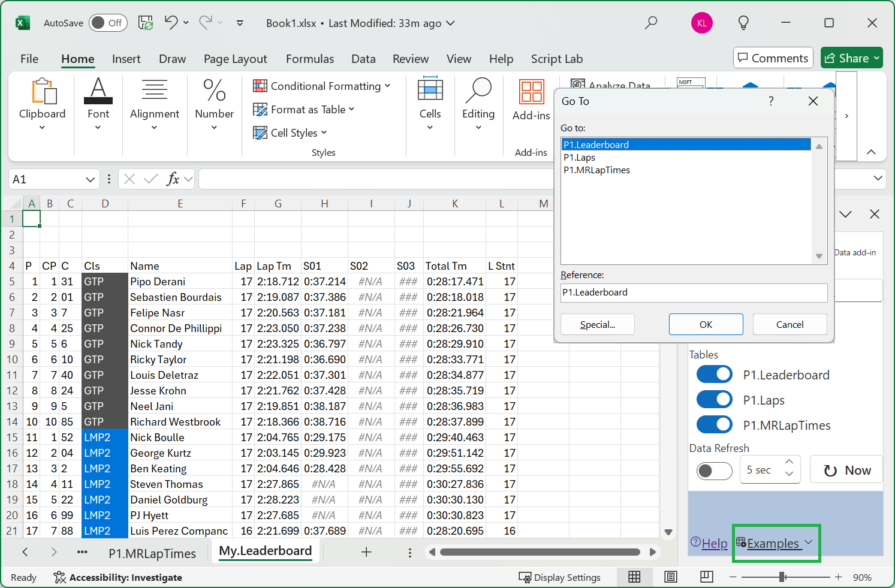Click the Undo arrow icon

171,23
